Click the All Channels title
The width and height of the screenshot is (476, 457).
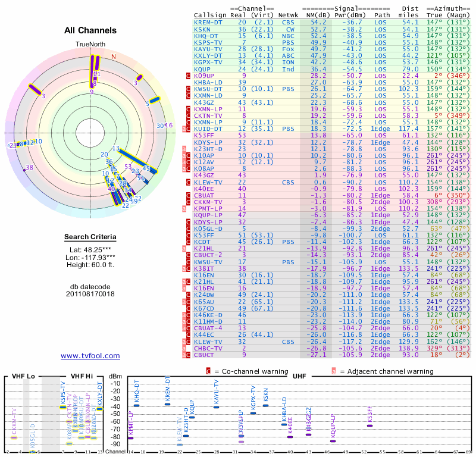[x=90, y=30]
